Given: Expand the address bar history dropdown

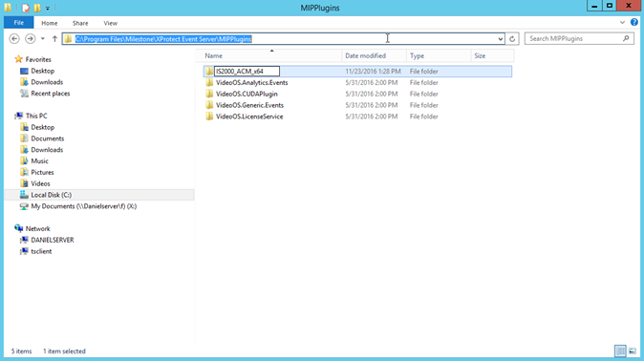Looking at the screenshot, I should [501, 38].
